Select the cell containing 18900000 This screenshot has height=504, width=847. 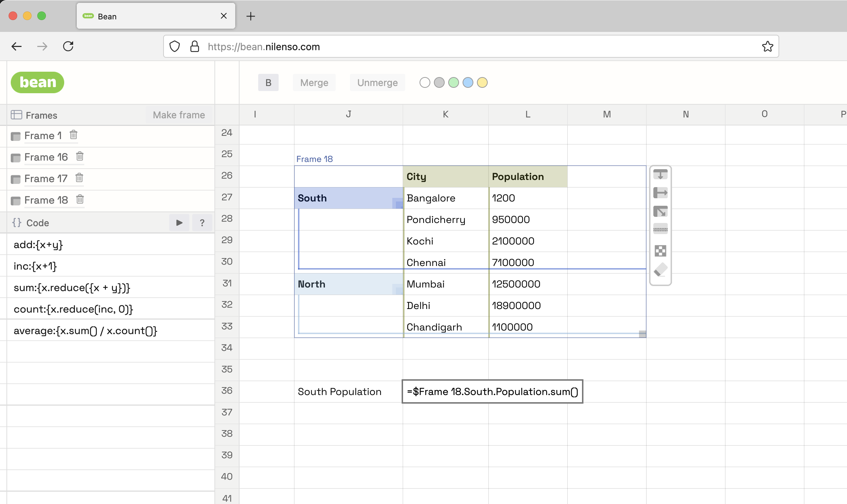pos(528,305)
